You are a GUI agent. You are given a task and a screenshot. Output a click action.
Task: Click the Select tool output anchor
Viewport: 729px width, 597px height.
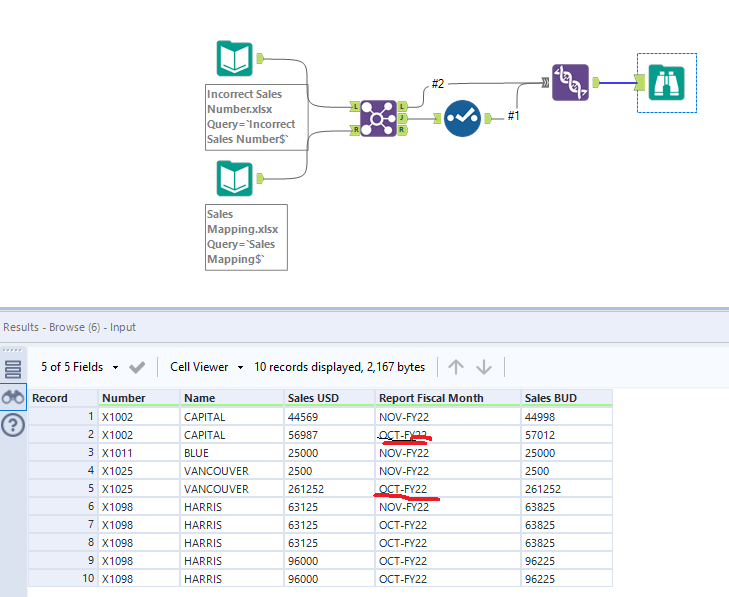[488, 119]
